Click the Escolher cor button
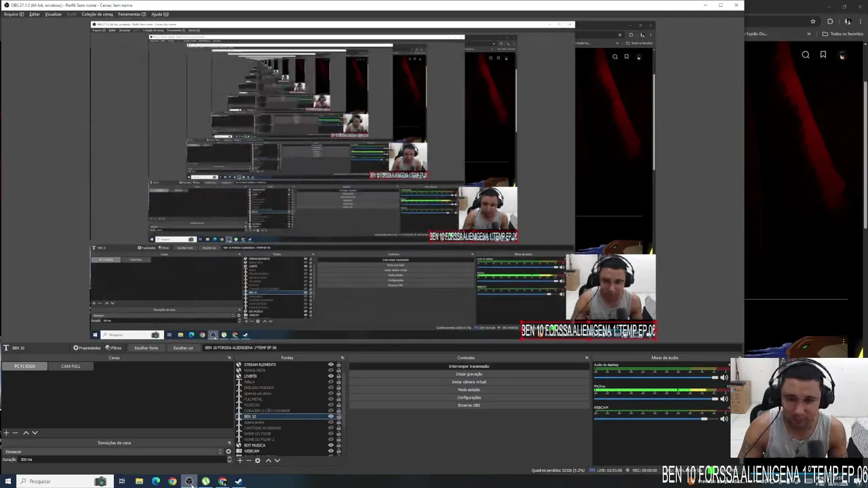The width and height of the screenshot is (868, 488). (x=183, y=348)
